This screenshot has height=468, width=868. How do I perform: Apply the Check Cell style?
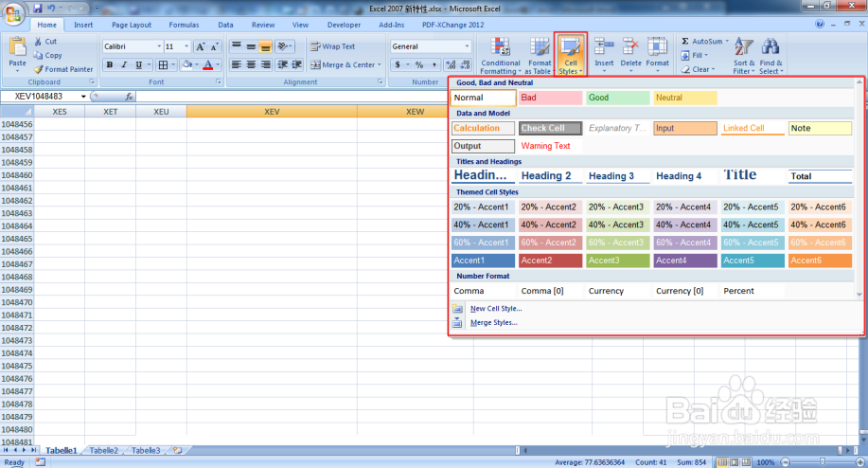(550, 128)
